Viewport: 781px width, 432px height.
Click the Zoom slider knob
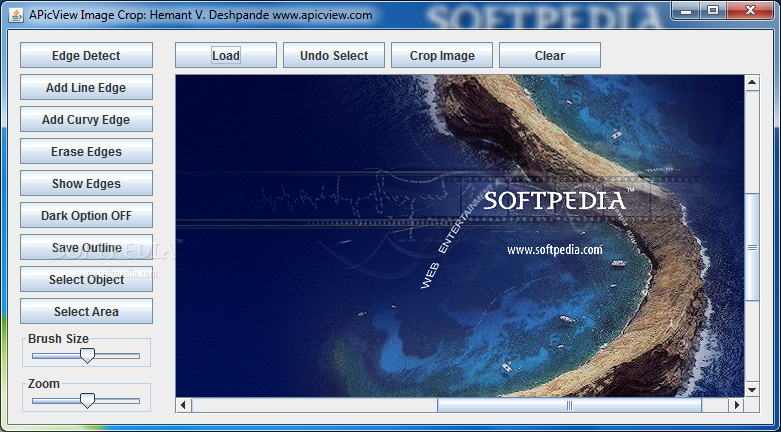tap(87, 401)
